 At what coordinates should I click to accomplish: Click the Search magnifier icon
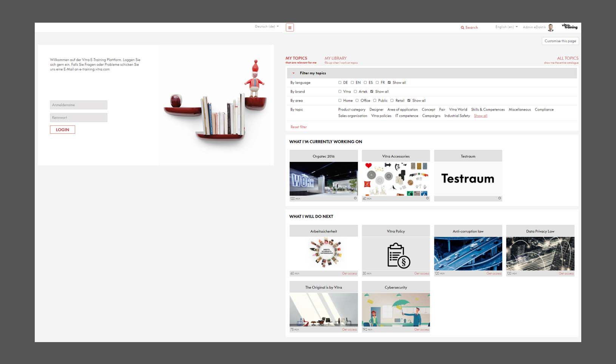click(x=462, y=28)
